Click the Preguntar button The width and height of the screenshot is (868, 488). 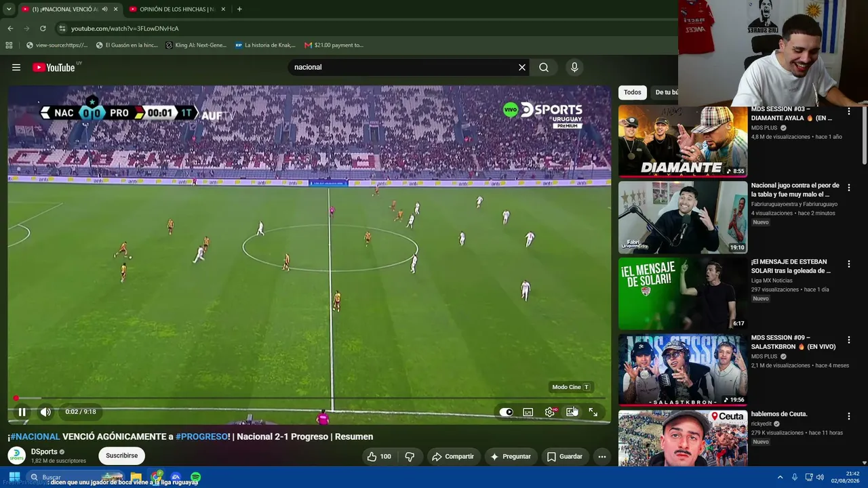511,457
